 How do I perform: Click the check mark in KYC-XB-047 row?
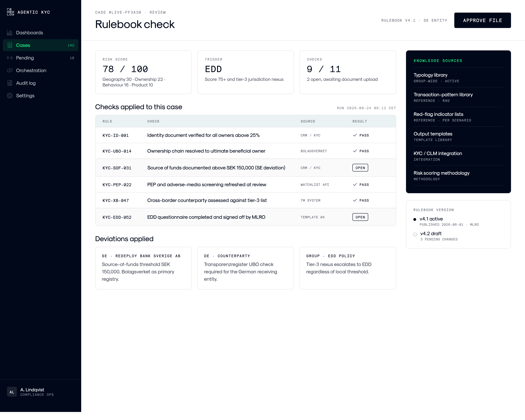(355, 200)
